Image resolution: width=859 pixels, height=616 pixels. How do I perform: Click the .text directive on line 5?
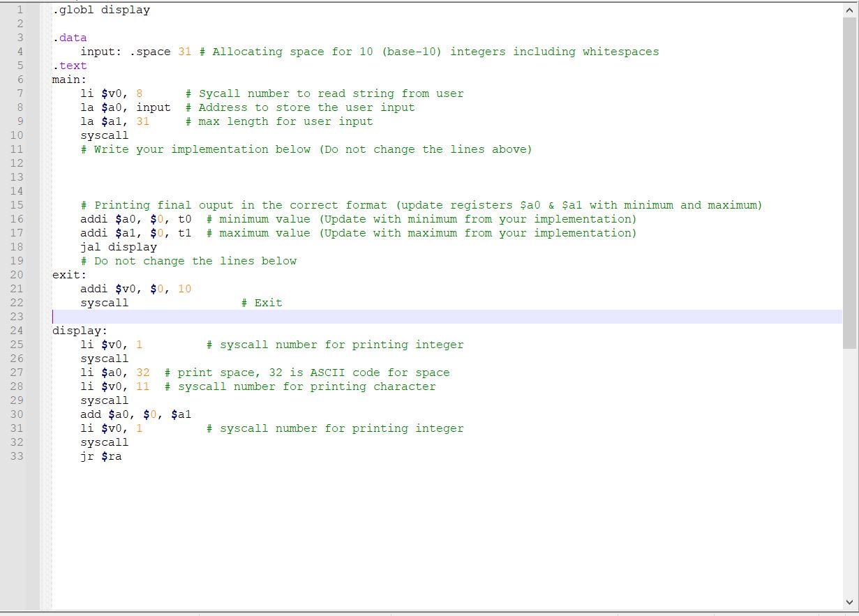tap(69, 65)
